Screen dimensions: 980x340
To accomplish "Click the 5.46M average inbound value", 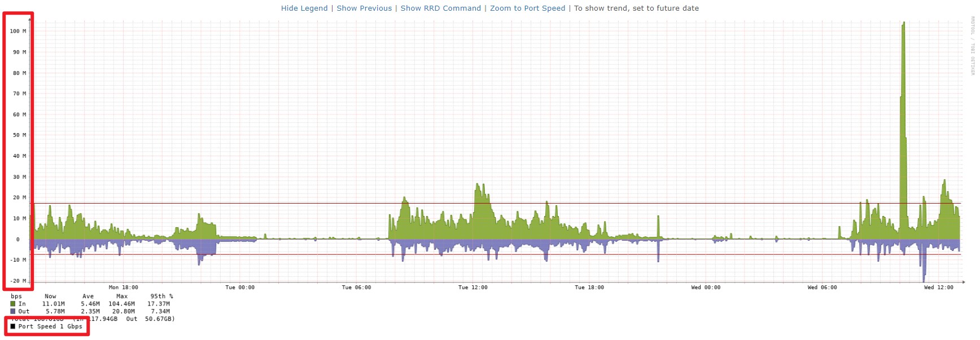I will click(90, 304).
